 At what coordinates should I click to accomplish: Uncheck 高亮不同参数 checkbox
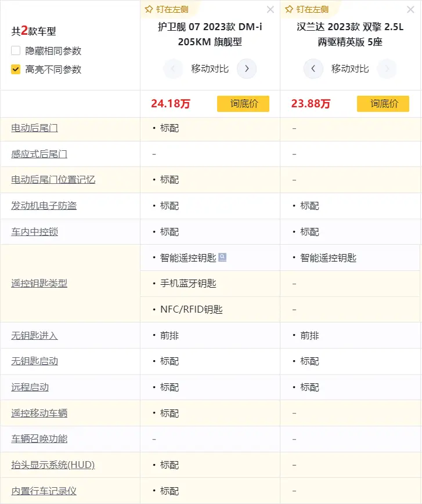[x=16, y=70]
